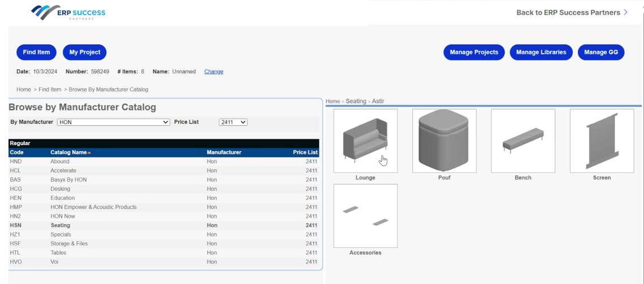Viewport: 644px width, 284px height.
Task: Click the ERP Success Partners logo
Action: (x=68, y=12)
